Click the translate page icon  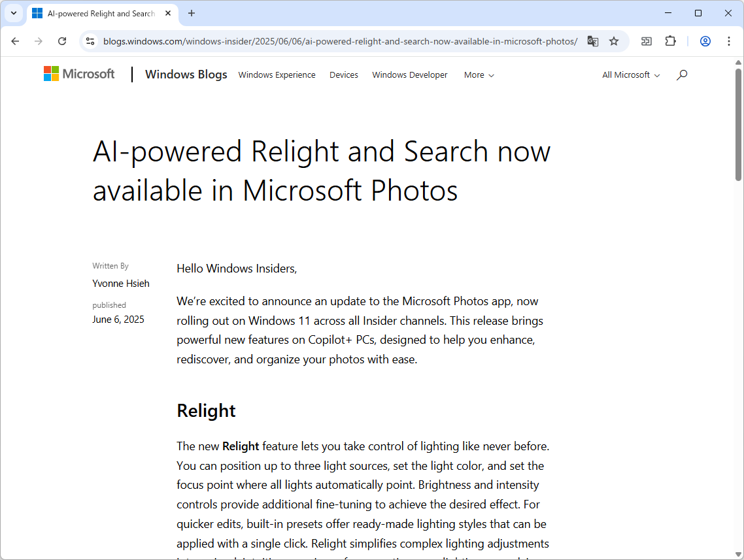[x=593, y=41]
